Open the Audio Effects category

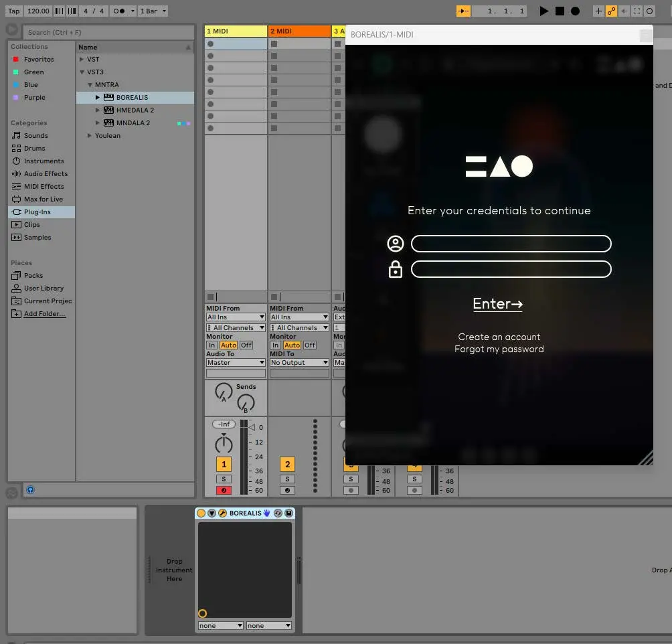(x=46, y=173)
